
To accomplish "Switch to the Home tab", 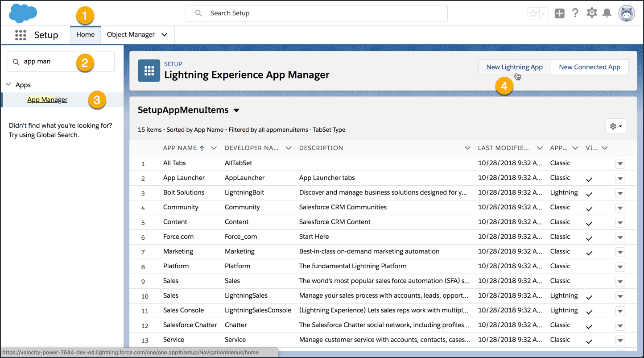I will click(85, 34).
